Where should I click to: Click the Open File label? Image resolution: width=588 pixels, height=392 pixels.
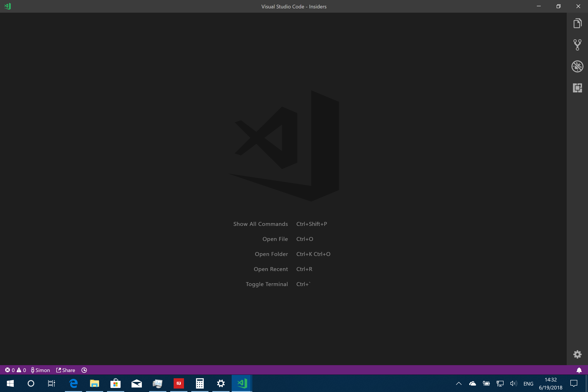(275, 239)
